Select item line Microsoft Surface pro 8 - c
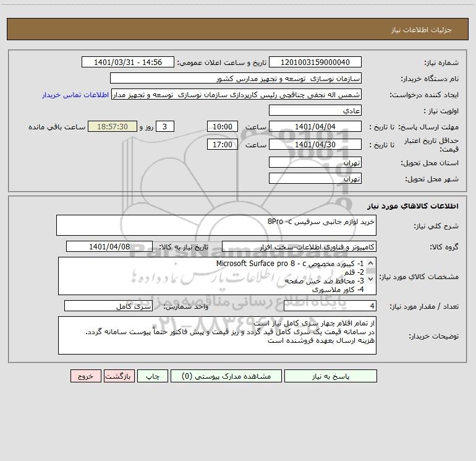This screenshot has width=476, height=461. click(290, 264)
